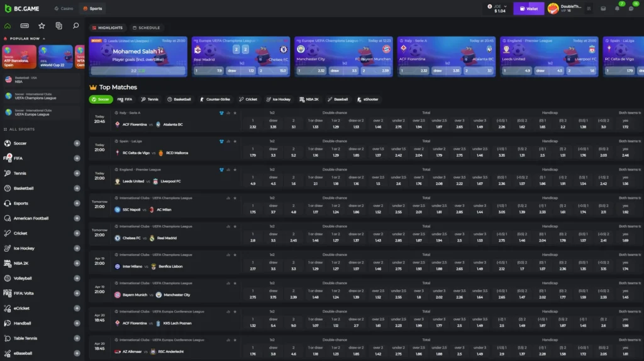Favorite the AZ Alkmaar vs RSC Anderlecht star
The image size is (644, 361).
pyautogui.click(x=235, y=340)
